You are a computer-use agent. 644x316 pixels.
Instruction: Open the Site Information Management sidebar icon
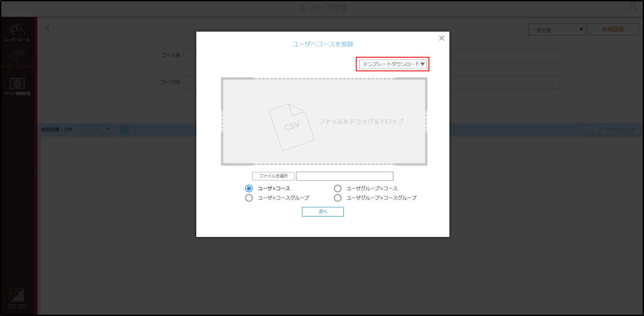click(x=17, y=87)
